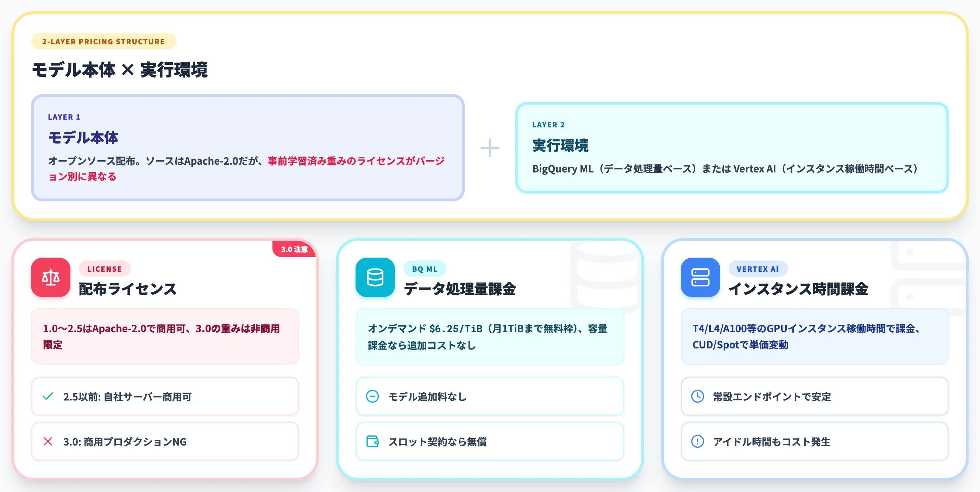Click the red scales license icon
The height and width of the screenshot is (492, 980).
point(51,277)
